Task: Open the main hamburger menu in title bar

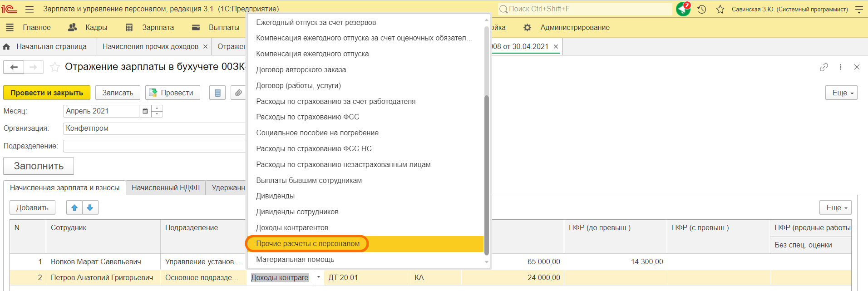Action: pos(30,9)
